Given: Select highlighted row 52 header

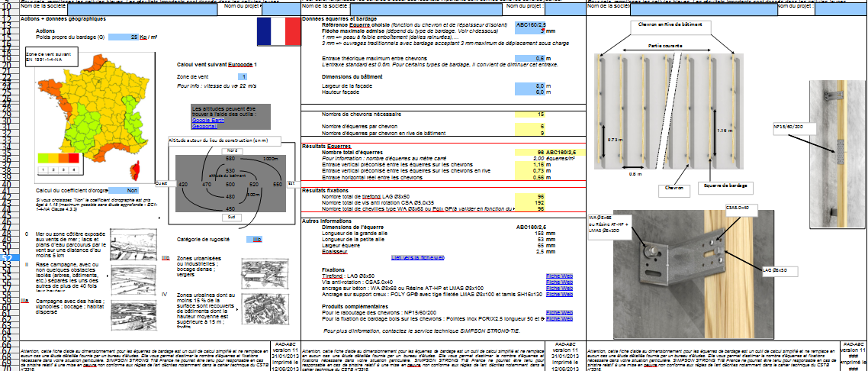Looking at the screenshot, I should click(x=9, y=258).
